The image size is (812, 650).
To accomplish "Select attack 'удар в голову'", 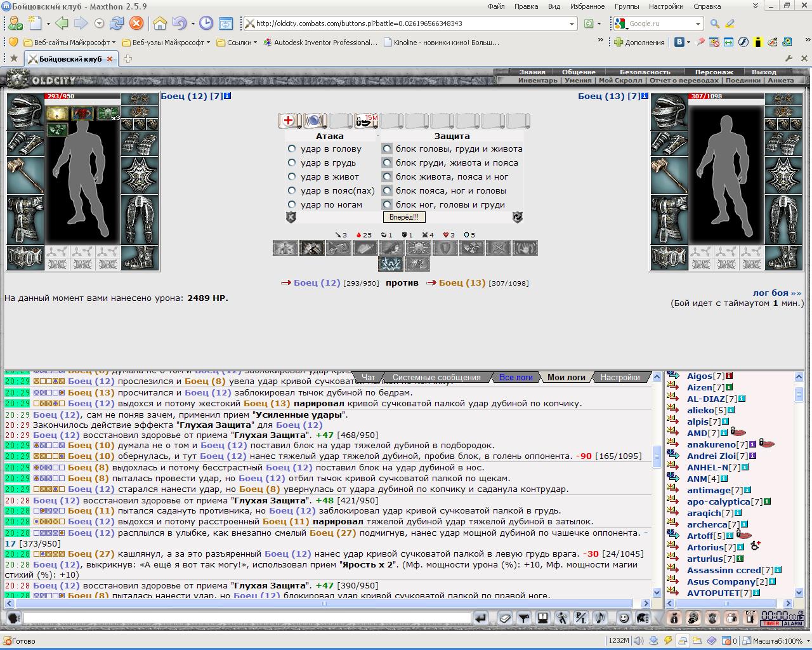I will coord(292,149).
